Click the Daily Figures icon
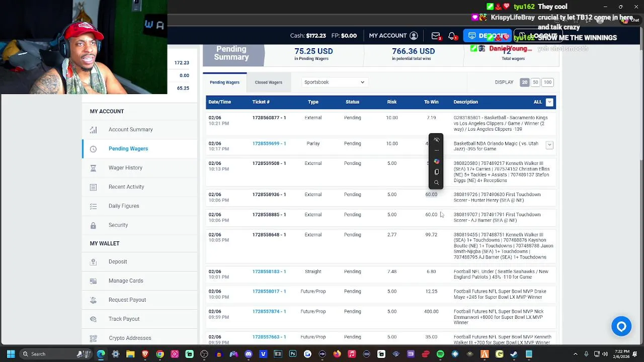Screen dimensions: 644x362 coord(93,206)
